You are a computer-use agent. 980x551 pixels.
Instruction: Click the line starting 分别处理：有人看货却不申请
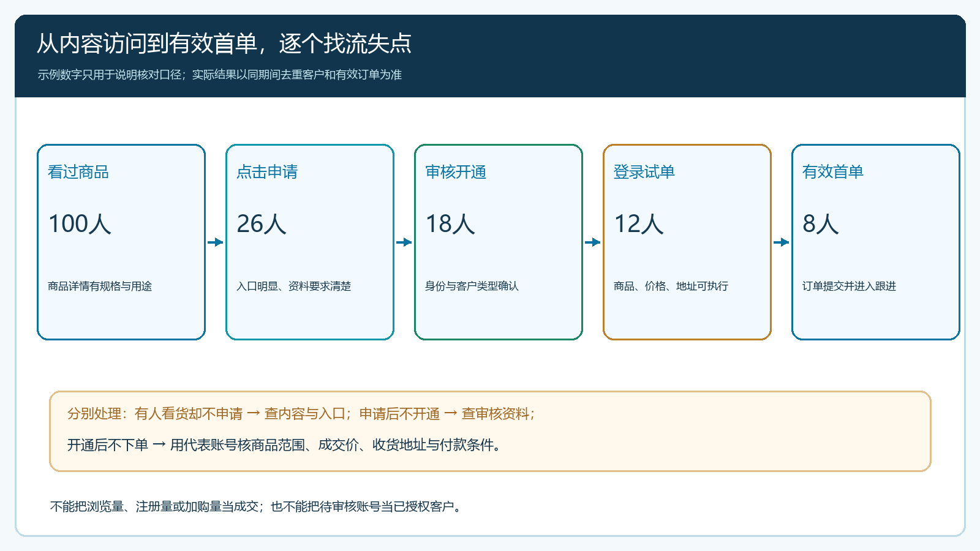tap(301, 414)
